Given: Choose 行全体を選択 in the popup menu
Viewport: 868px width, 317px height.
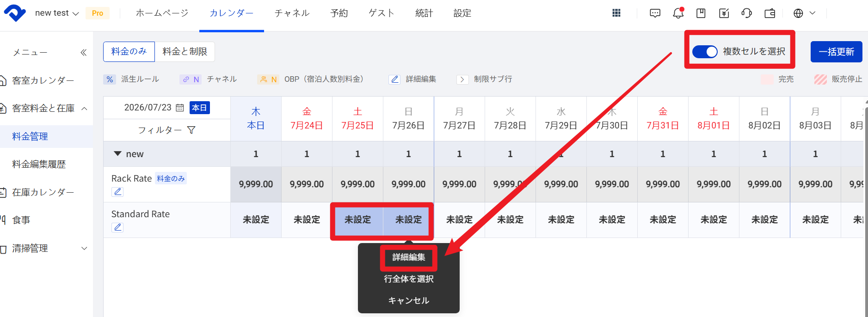Looking at the screenshot, I should 409,279.
